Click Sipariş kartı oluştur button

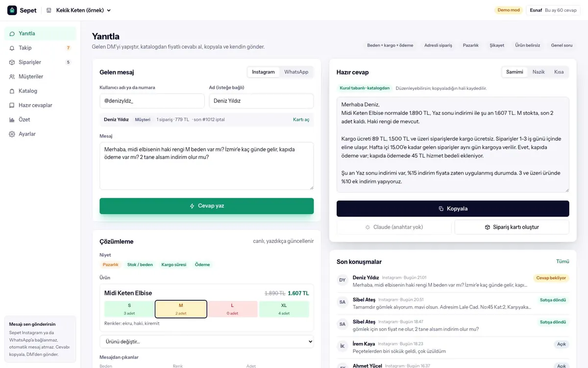[512, 227]
